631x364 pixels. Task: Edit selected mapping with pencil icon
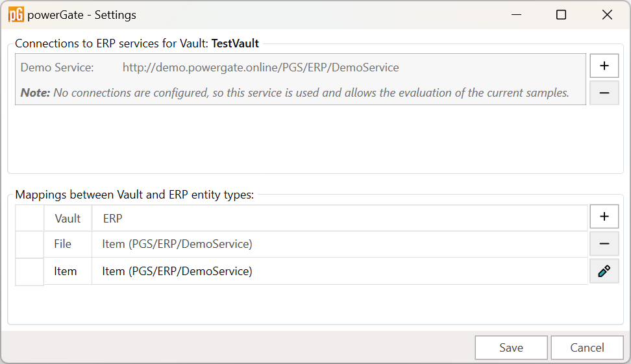[x=604, y=271]
